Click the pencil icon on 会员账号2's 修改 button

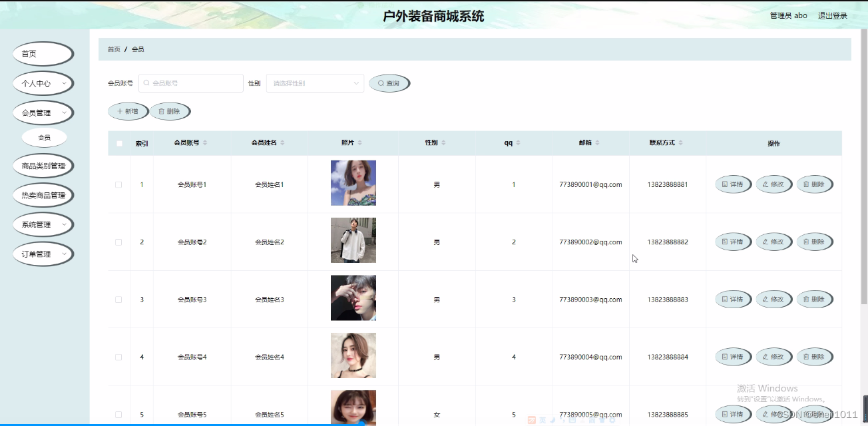tap(765, 242)
